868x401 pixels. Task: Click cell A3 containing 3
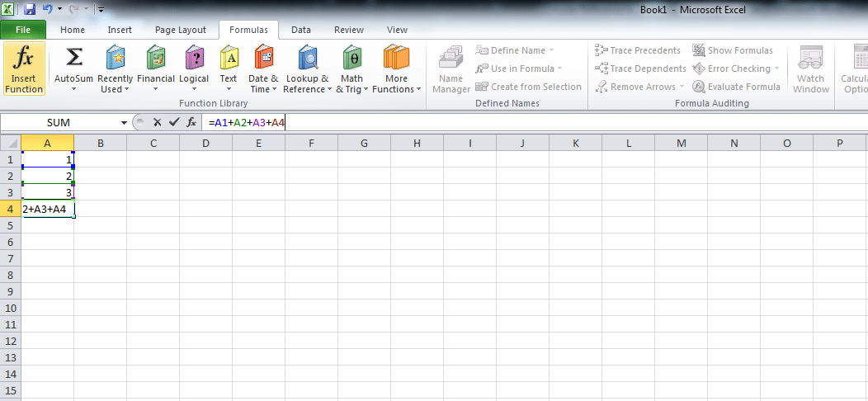(x=48, y=192)
